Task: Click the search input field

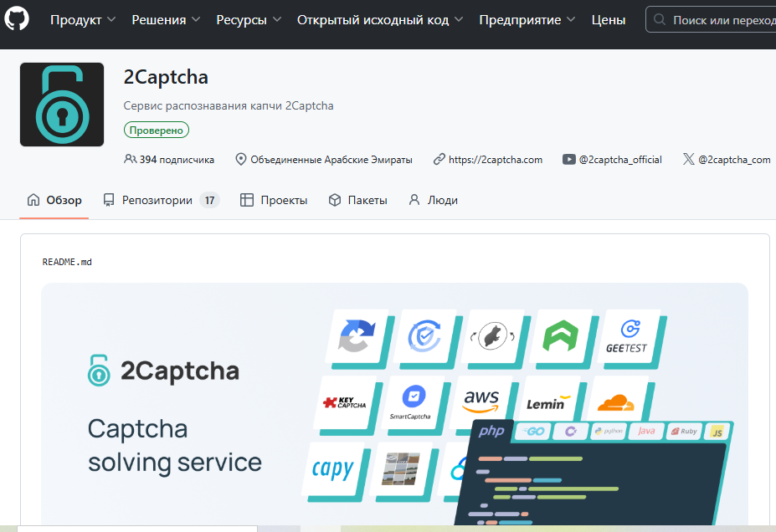Action: tap(712, 19)
